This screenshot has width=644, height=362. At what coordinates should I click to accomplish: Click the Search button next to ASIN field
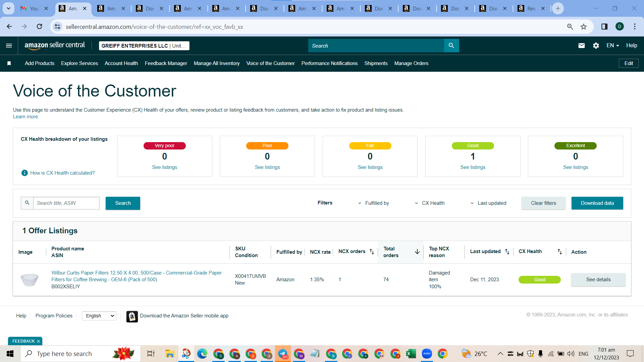coord(123,203)
